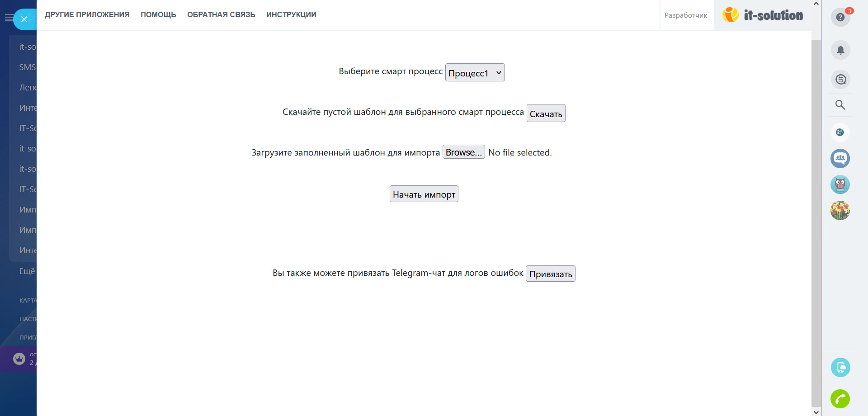Viewport: 868px width, 416px height.
Task: Click the "Выберите смарт процесс" label
Action: tap(391, 71)
